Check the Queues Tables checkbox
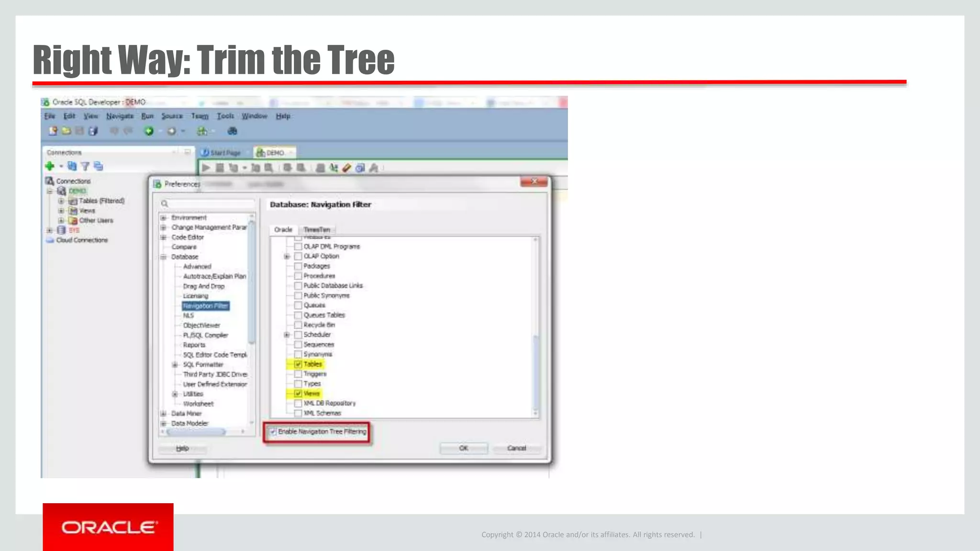This screenshot has height=551, width=980. pyautogui.click(x=298, y=315)
